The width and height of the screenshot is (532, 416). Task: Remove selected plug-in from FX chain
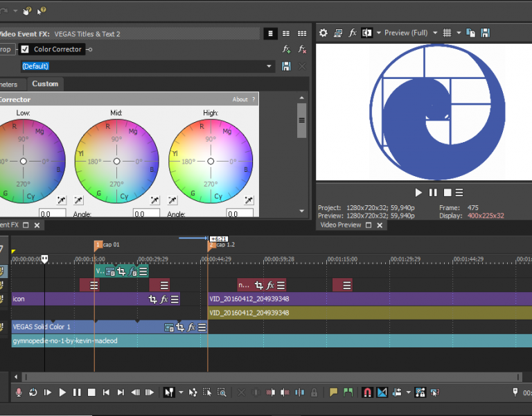point(302,49)
